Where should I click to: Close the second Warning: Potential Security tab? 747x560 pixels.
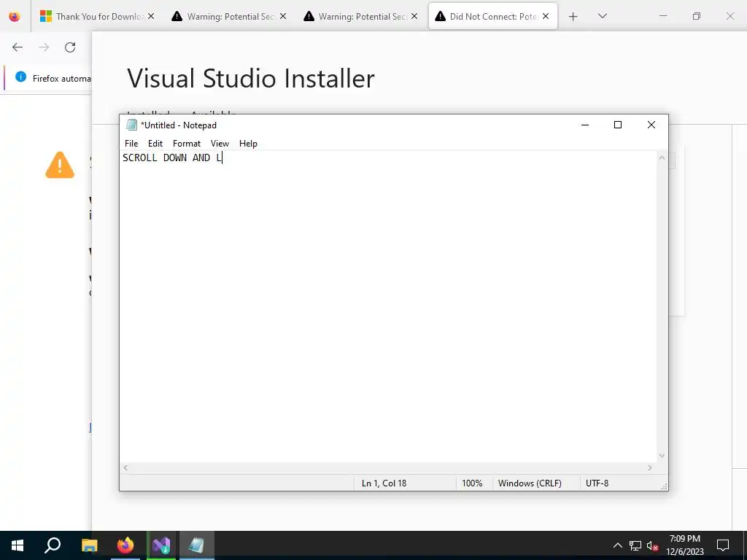tap(414, 16)
